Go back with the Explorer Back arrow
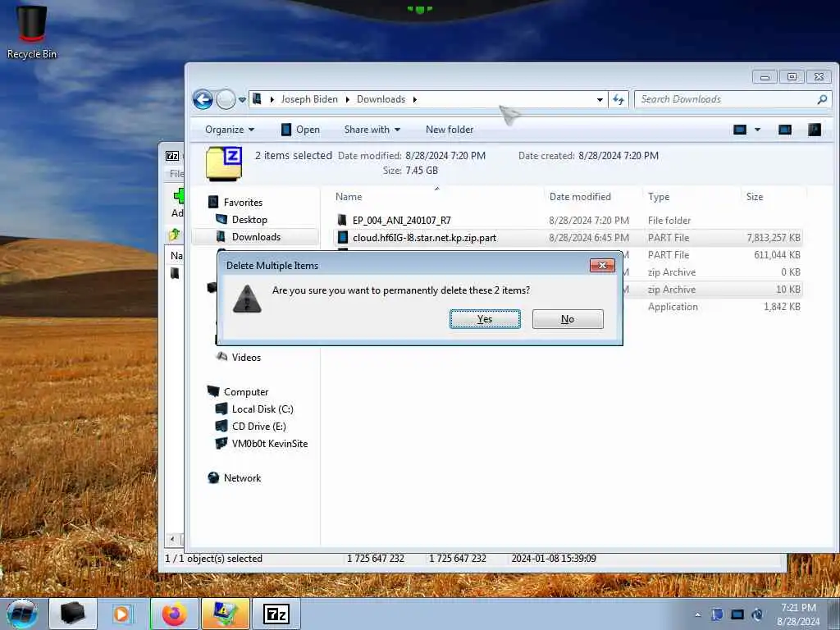This screenshot has width=840, height=630. (x=203, y=99)
